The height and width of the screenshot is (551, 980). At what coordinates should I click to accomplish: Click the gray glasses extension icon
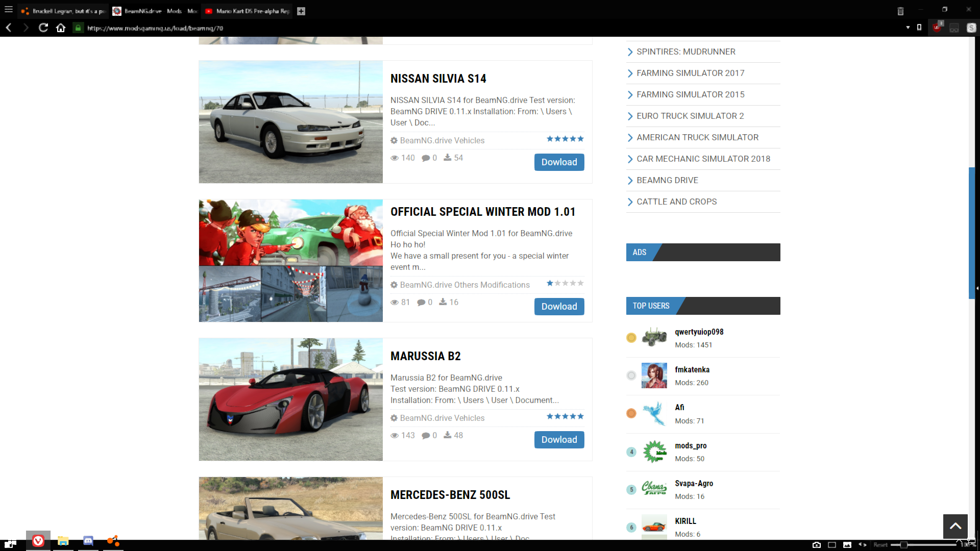click(x=954, y=28)
